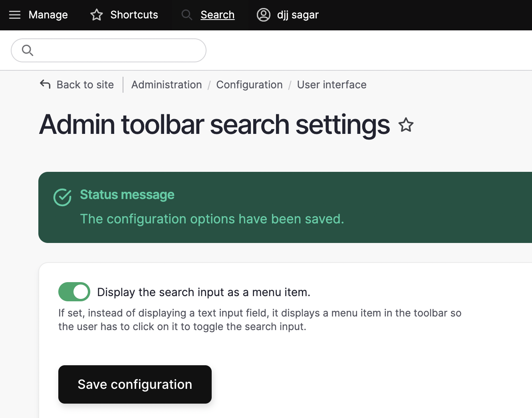
Task: Navigate to the Configuration breadcrumb
Action: [249, 84]
